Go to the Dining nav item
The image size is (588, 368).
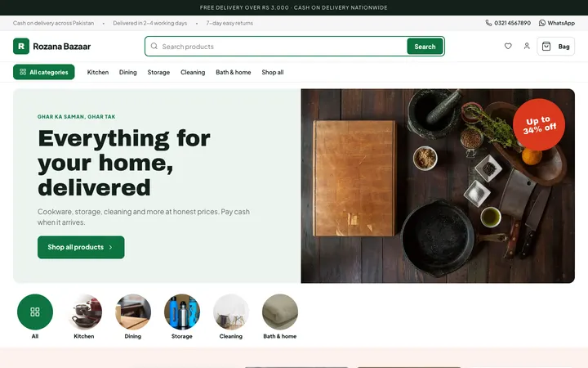click(128, 72)
